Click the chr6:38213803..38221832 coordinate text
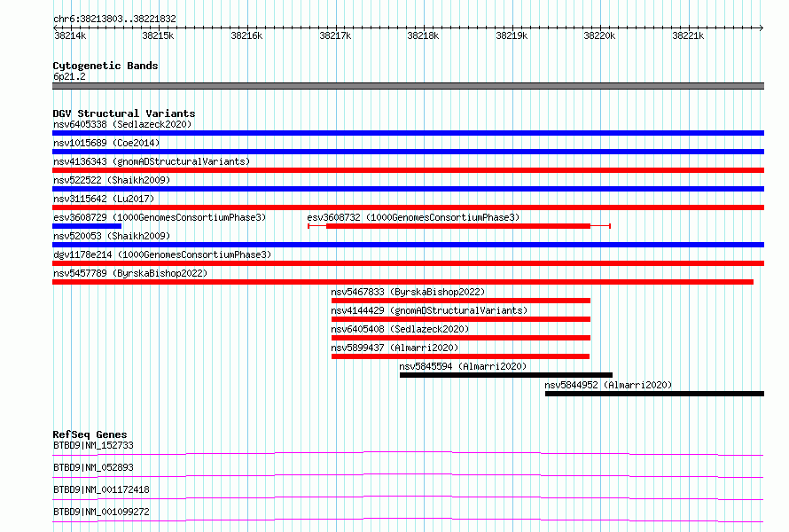789x532 pixels. [x=114, y=20]
